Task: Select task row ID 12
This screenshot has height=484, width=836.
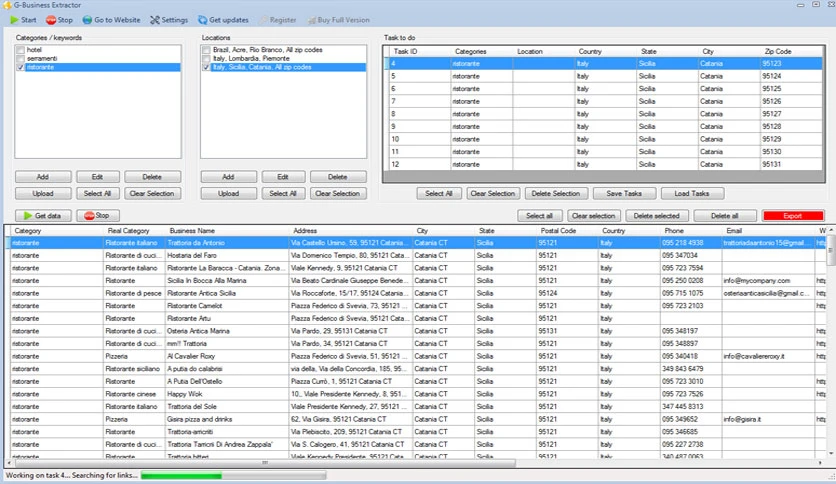Action: tap(603, 164)
